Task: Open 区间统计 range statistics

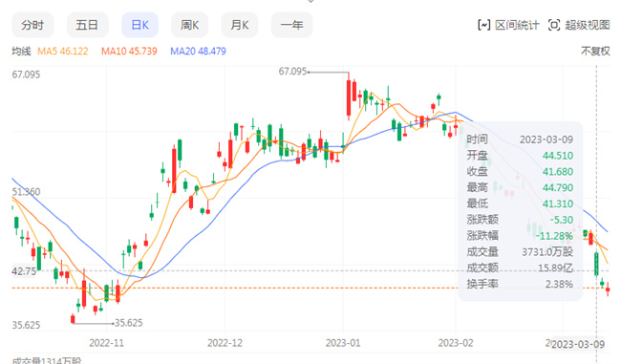Action: 517,25
